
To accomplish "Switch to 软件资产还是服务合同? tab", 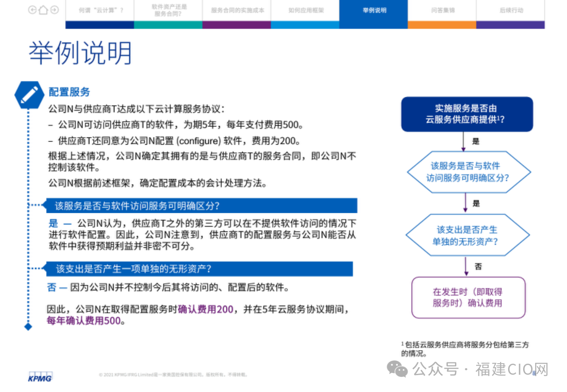I will click(168, 10).
